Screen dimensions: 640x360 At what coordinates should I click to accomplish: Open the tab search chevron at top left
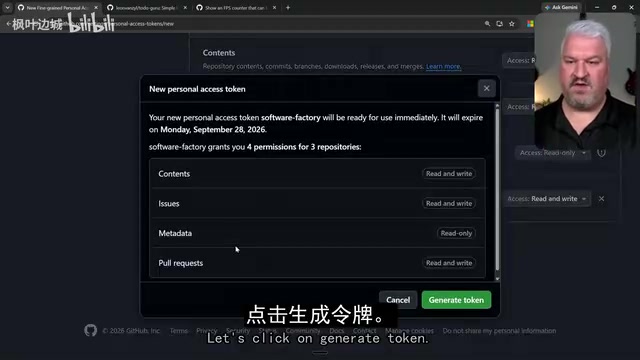(7, 7)
